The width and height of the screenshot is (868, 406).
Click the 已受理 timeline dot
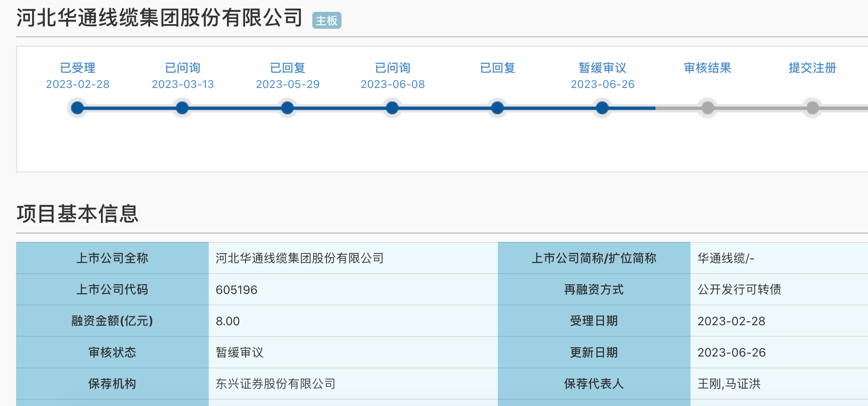pos(77,108)
